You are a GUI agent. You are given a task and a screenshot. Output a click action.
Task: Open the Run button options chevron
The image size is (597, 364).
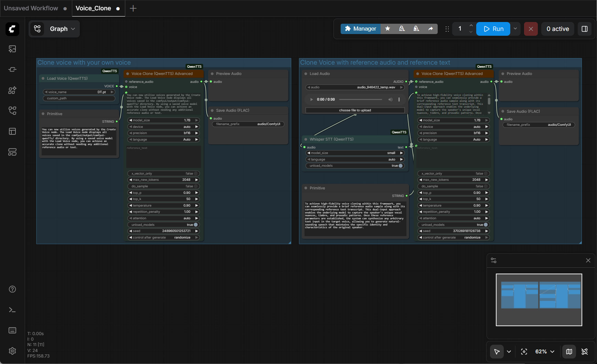515,29
